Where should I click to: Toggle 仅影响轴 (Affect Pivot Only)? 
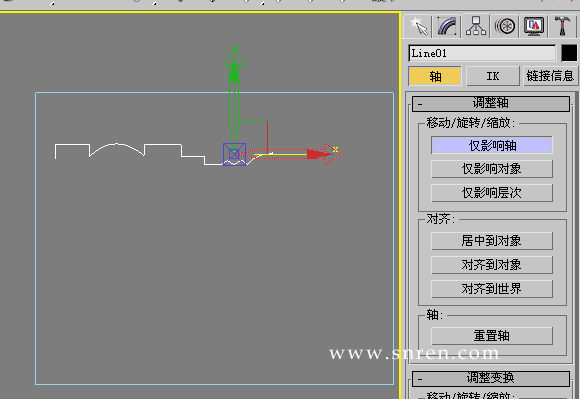(x=492, y=145)
